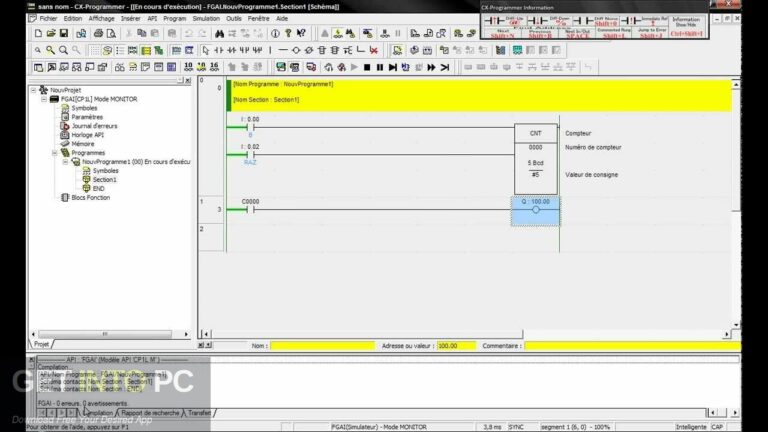Choose the New Contact tool
Image resolution: width=768 pixels, height=432 pixels.
coord(218,50)
